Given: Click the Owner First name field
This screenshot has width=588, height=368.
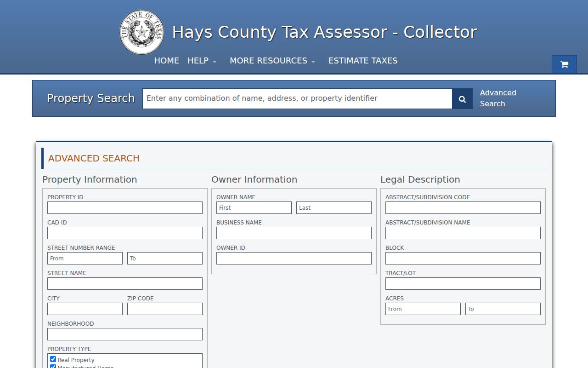Looking at the screenshot, I should tap(254, 207).
